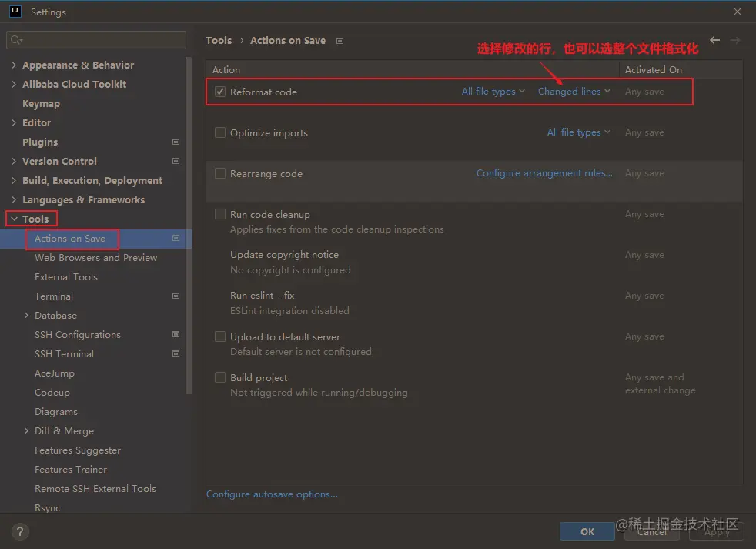Uncheck the Reformat code checkbox
Viewport: 756px width, 549px height.
pyautogui.click(x=220, y=92)
